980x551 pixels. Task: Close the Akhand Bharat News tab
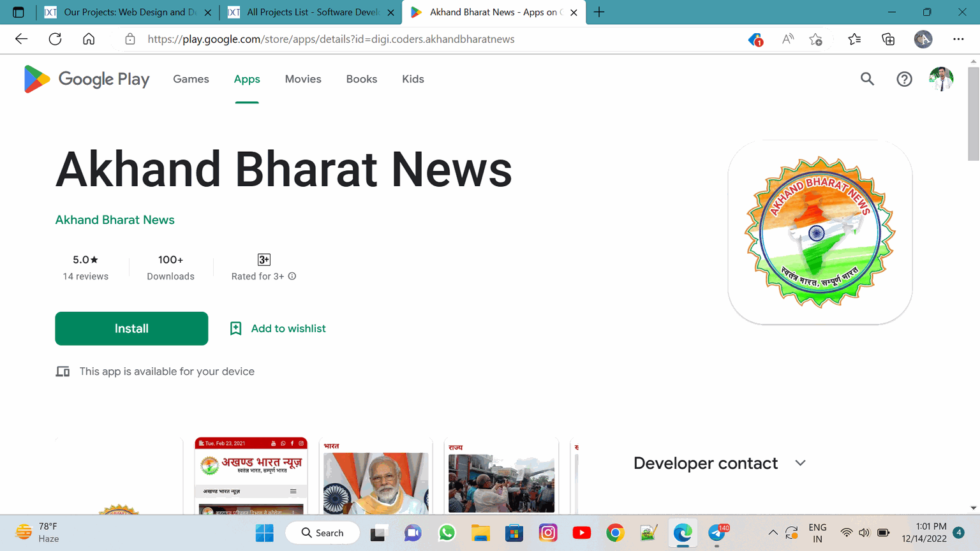coord(574,12)
